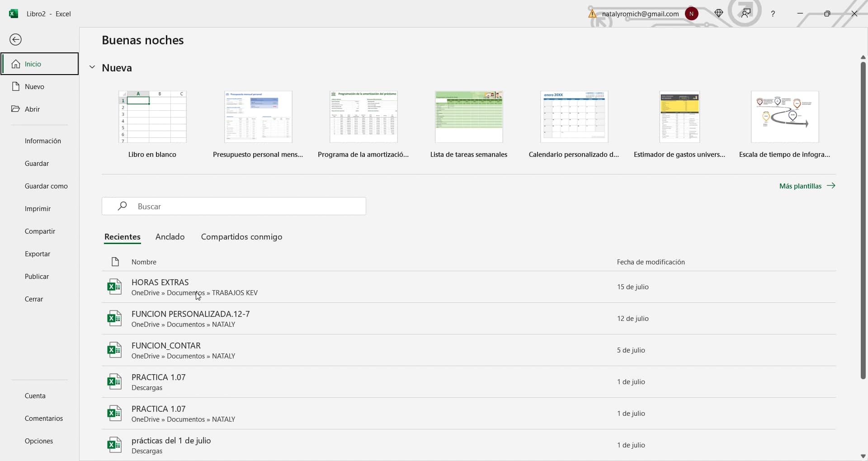Open Help using the question mark icon
The width and height of the screenshot is (868, 461).
[x=773, y=14]
